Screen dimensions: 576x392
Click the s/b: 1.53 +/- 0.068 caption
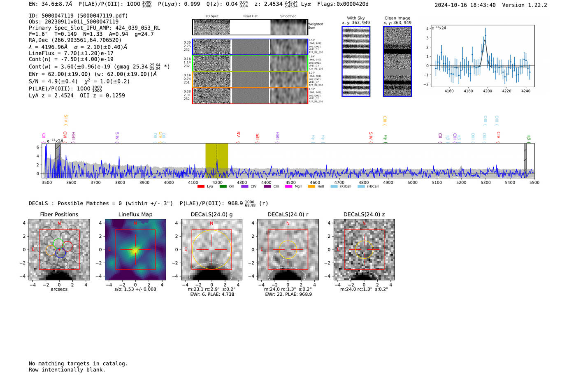pyautogui.click(x=135, y=289)
